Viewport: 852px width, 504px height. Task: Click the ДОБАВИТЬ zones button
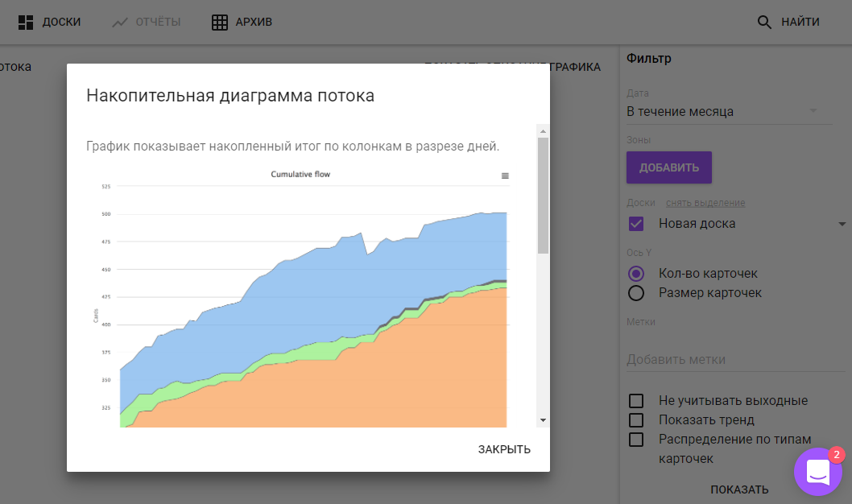[669, 167]
